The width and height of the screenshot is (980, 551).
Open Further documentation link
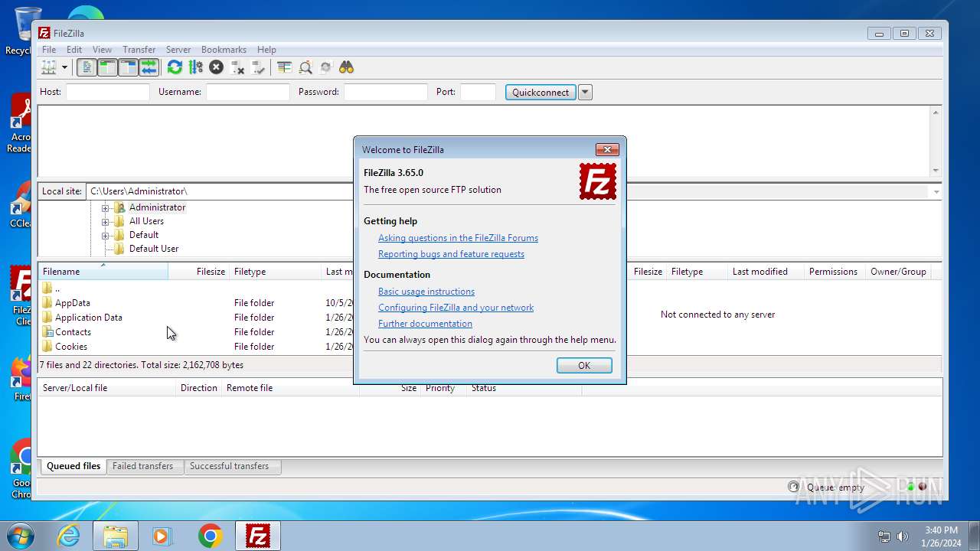(x=425, y=324)
